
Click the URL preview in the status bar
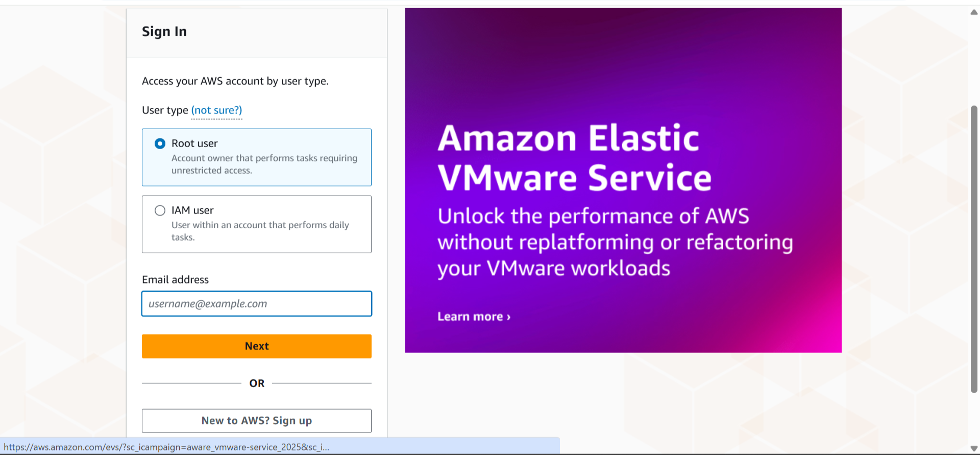tap(166, 447)
